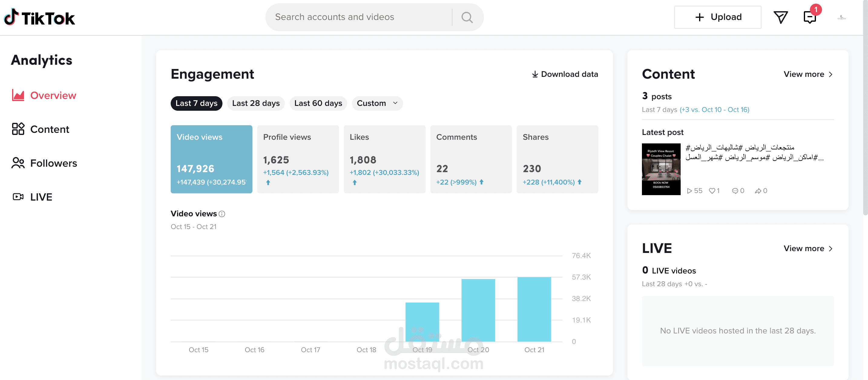Click the Video views info icon
868x380 pixels.
[x=222, y=214]
